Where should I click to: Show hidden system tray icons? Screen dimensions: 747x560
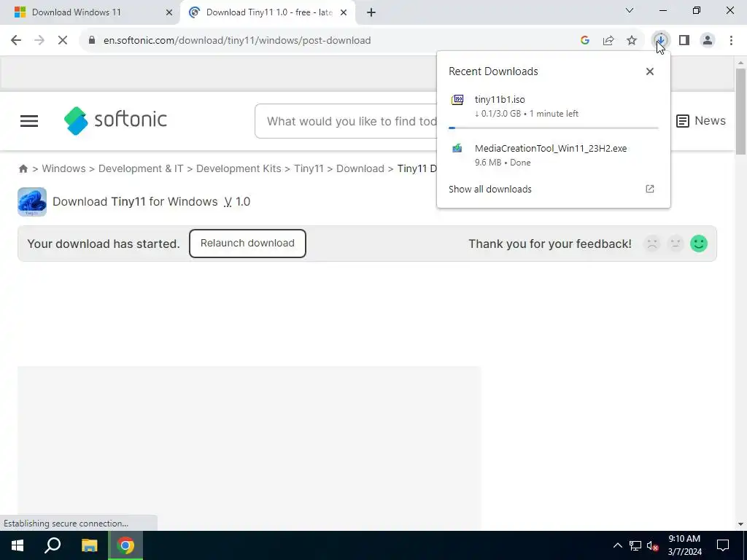tap(617, 545)
